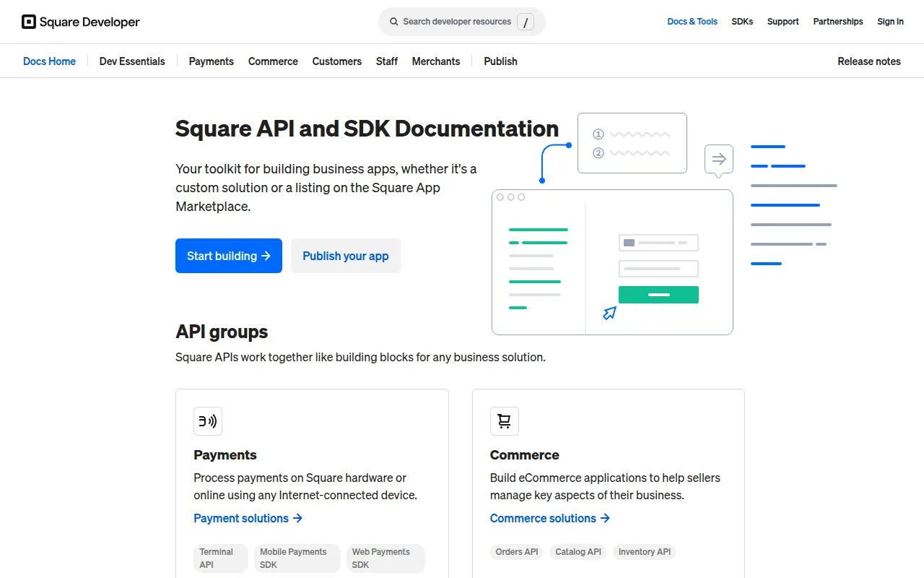Click the gray arrow illustration near the hero graphic

click(718, 159)
